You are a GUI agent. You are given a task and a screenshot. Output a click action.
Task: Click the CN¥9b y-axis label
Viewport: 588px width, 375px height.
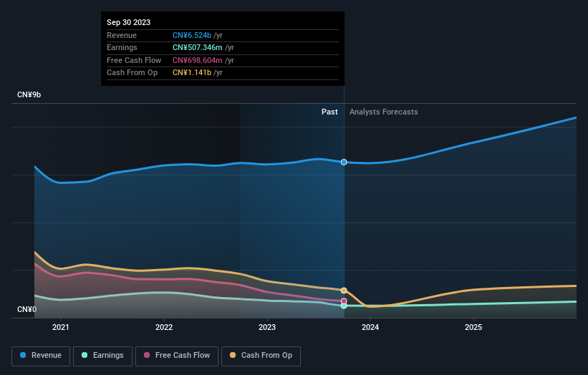pyautogui.click(x=29, y=94)
